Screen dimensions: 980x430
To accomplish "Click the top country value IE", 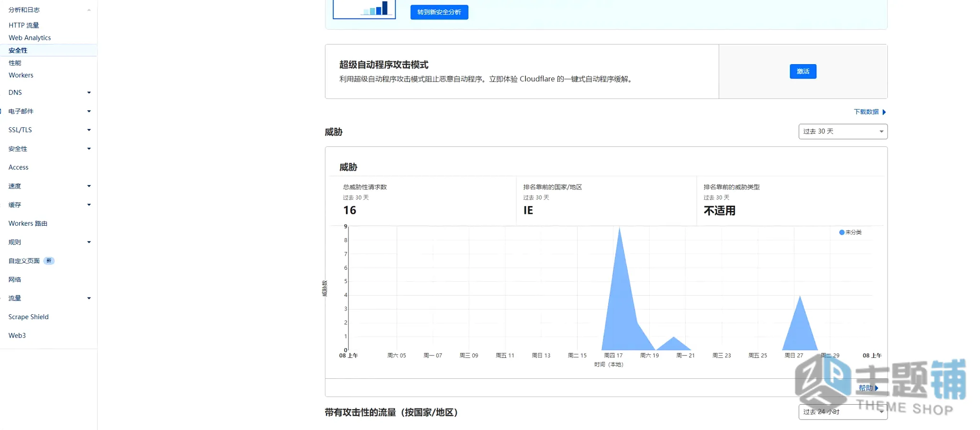I will click(528, 210).
